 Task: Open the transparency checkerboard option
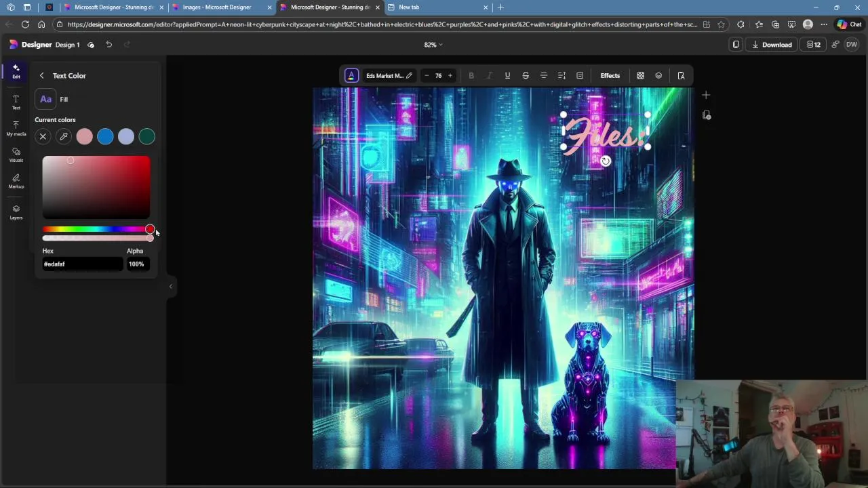[x=640, y=76]
